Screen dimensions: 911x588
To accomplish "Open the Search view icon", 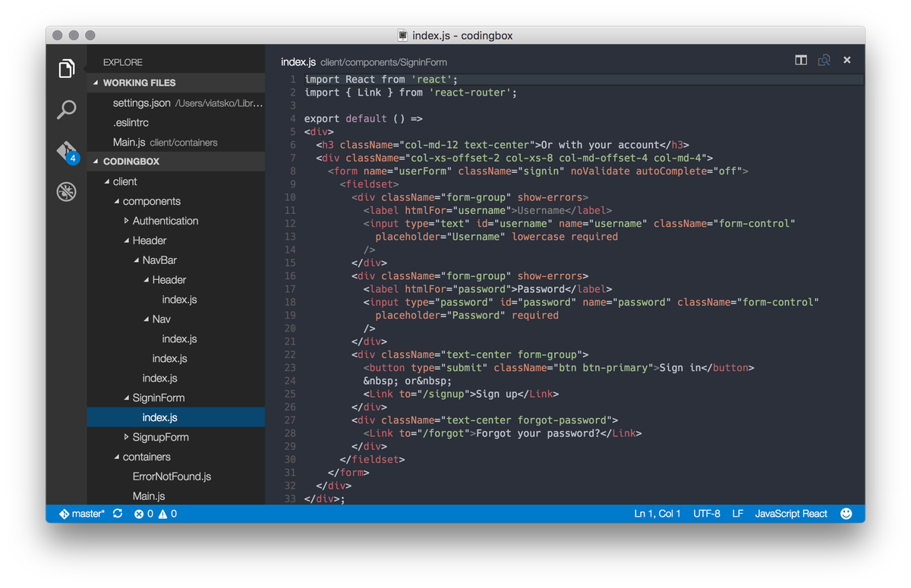I will [67, 110].
